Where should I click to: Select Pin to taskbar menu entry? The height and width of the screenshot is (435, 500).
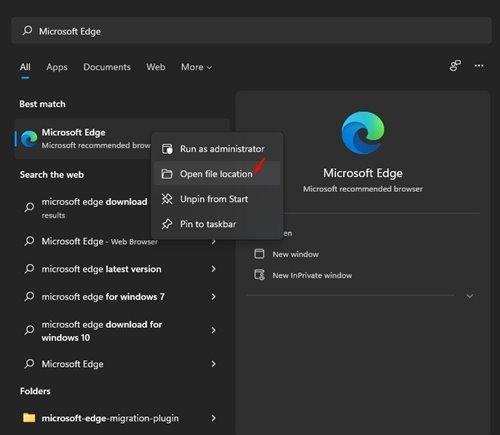click(217, 224)
